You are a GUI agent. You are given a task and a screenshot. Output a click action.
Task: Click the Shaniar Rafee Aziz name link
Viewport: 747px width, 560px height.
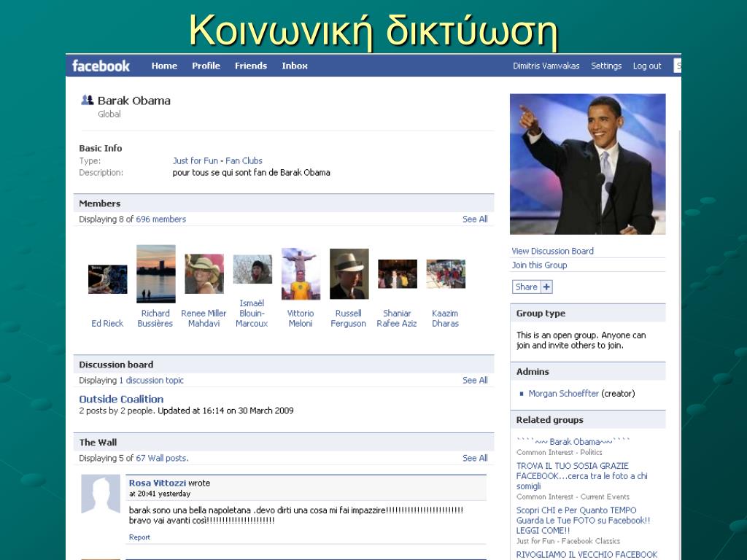397,318
